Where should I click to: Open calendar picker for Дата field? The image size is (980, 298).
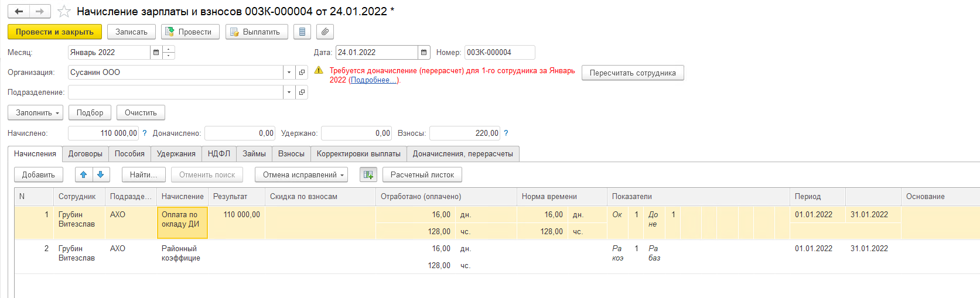424,53
